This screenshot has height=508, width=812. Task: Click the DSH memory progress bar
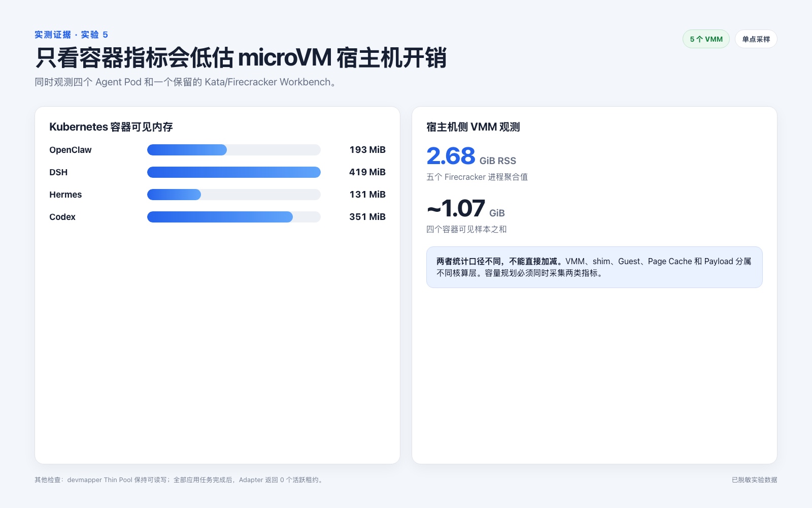(x=234, y=172)
